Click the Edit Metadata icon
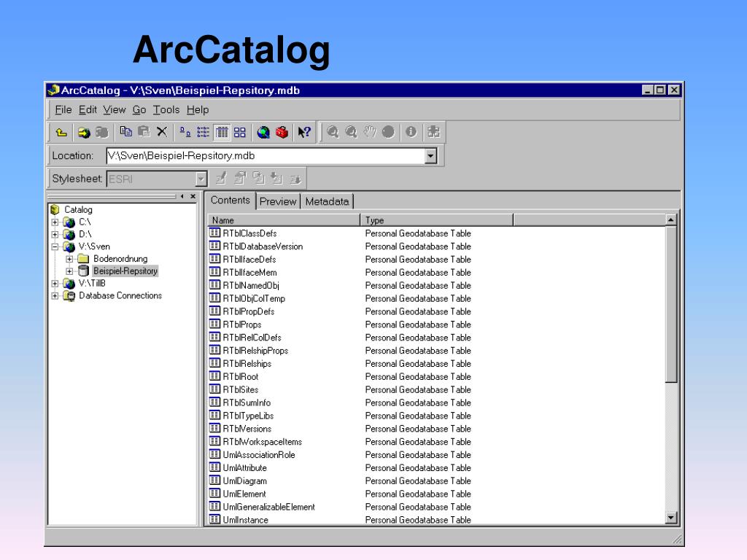This screenshot has width=747, height=560. click(x=221, y=179)
